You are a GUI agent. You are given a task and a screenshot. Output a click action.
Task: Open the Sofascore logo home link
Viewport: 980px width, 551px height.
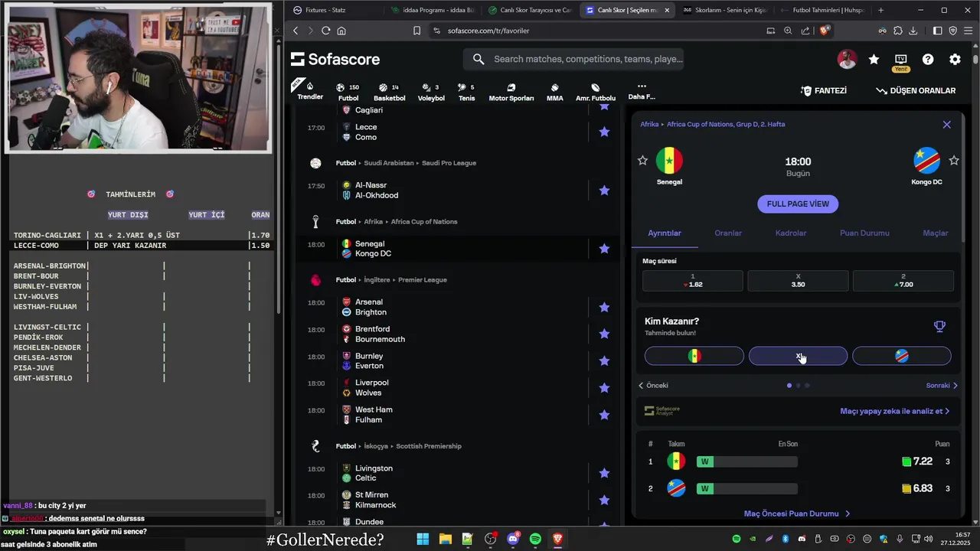click(x=335, y=59)
